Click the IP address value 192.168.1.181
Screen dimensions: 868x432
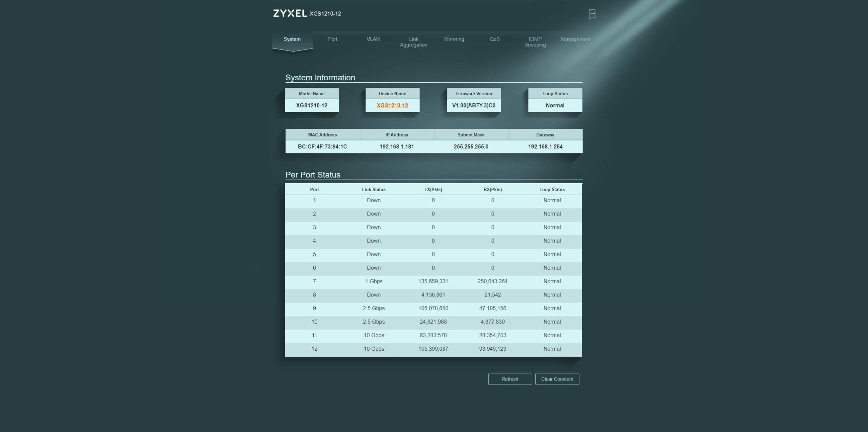(x=396, y=147)
